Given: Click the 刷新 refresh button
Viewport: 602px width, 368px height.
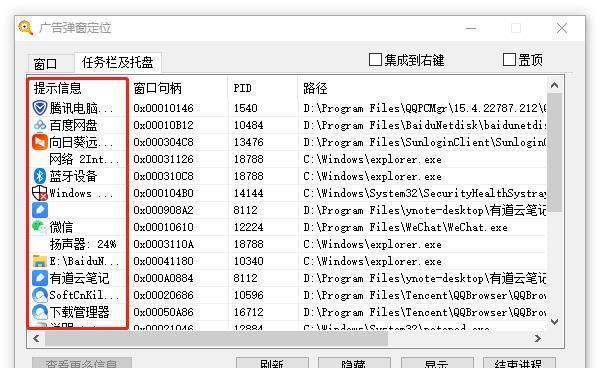Looking at the screenshot, I should [272, 363].
